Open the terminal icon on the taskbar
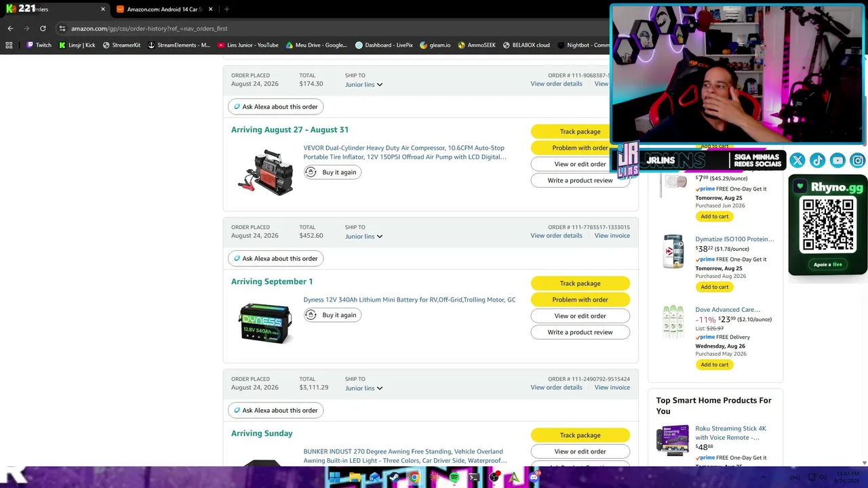 (474, 478)
